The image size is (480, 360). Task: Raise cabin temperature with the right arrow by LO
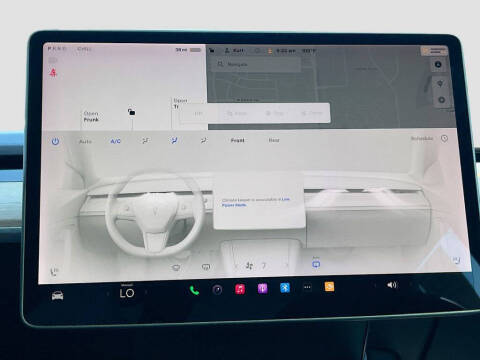[x=146, y=292]
